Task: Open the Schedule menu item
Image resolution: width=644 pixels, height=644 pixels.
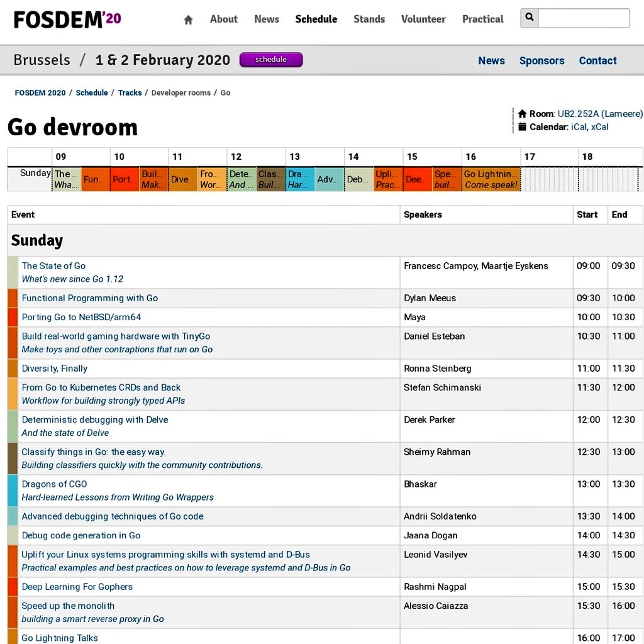Action: point(316,19)
